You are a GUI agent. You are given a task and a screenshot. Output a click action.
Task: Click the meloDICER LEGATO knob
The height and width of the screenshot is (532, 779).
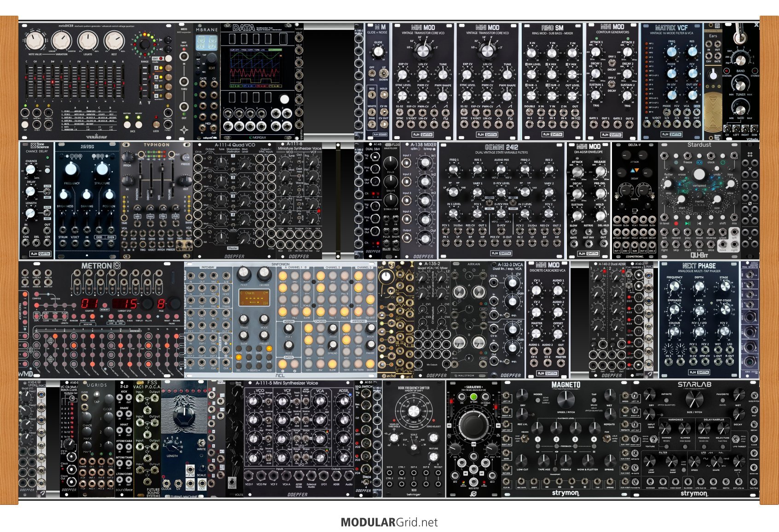(x=87, y=40)
